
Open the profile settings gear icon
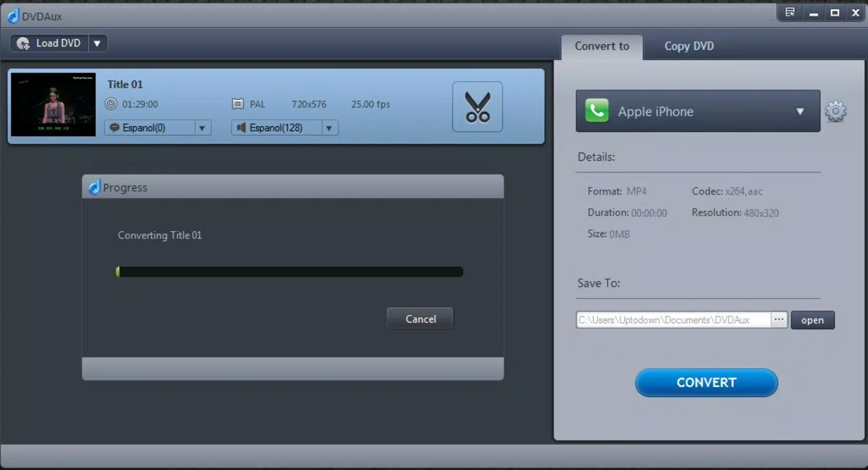coord(835,111)
